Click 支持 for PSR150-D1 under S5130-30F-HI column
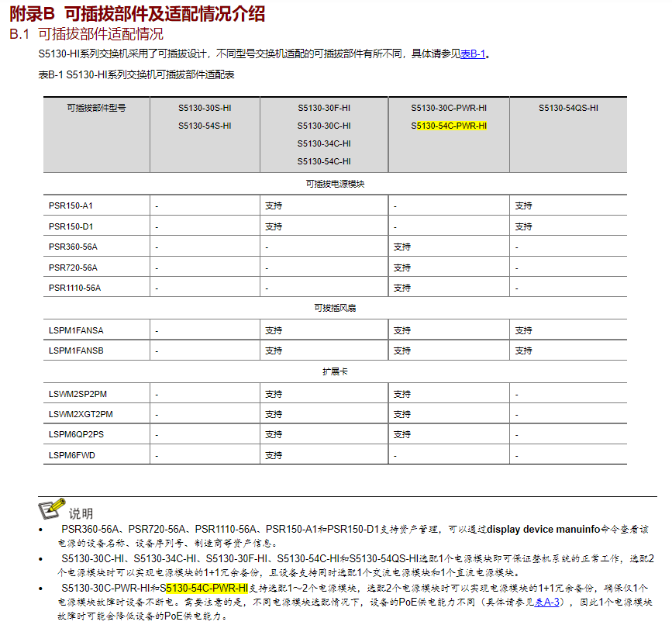Image resolution: width=672 pixels, height=625 pixels. pyautogui.click(x=274, y=226)
